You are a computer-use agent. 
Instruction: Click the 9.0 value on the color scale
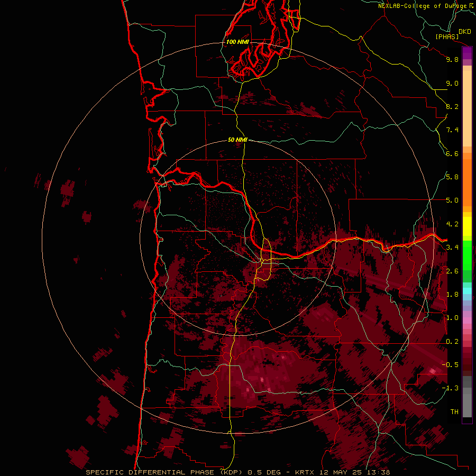(x=452, y=84)
